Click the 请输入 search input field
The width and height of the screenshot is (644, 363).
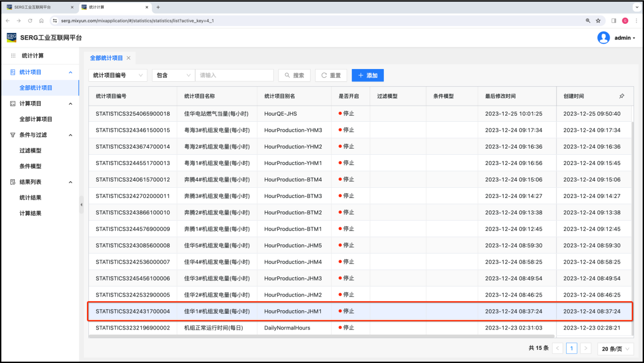[234, 75]
